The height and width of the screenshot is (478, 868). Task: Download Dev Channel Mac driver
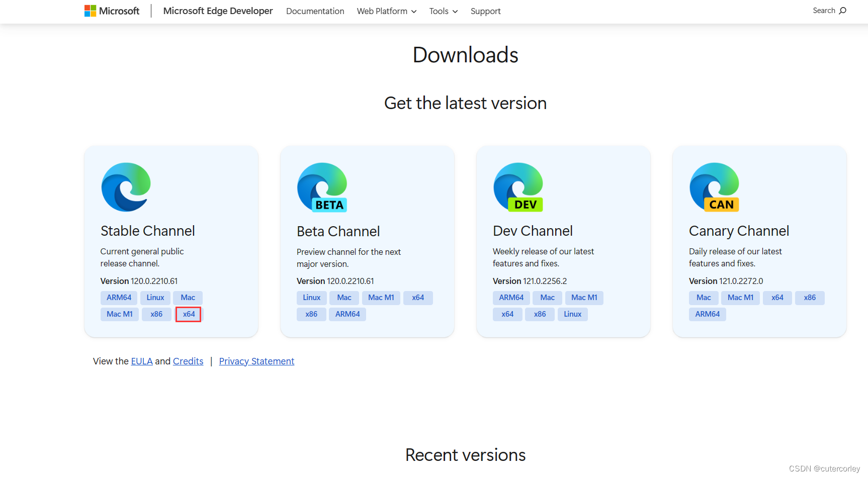[548, 298]
